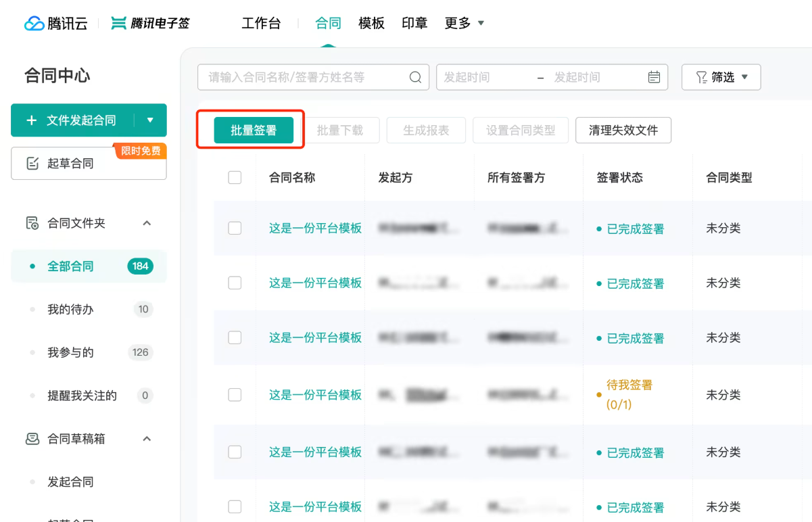Switch to the 模板 tab

click(371, 23)
